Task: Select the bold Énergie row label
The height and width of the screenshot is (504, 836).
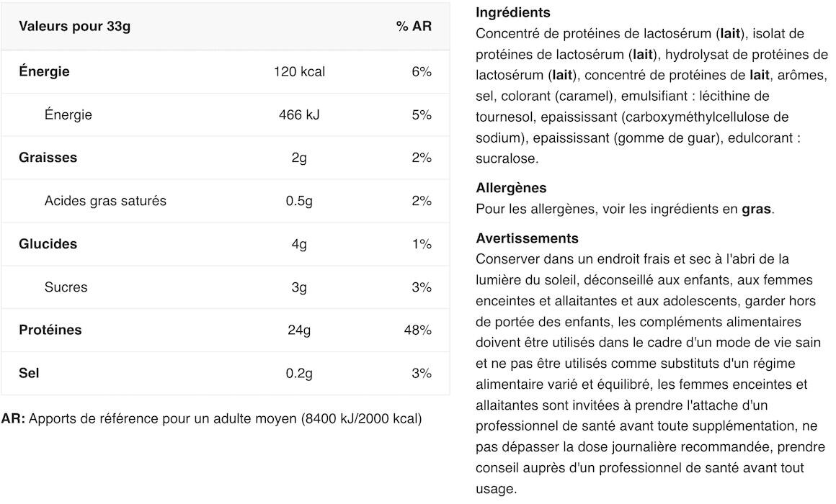Action: pos(44,71)
